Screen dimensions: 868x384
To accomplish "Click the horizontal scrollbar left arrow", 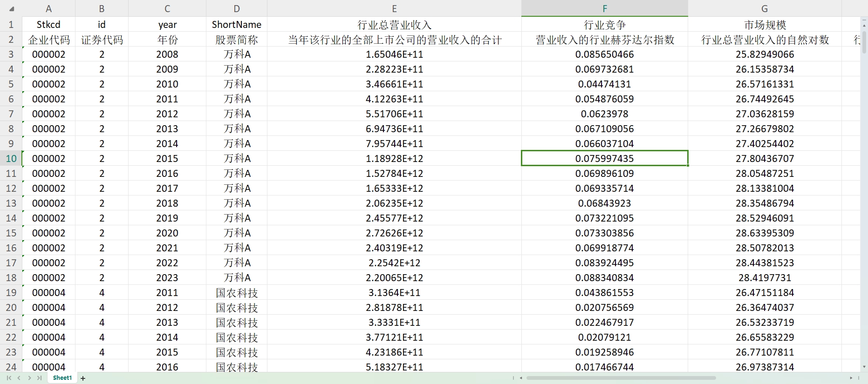I will [521, 378].
